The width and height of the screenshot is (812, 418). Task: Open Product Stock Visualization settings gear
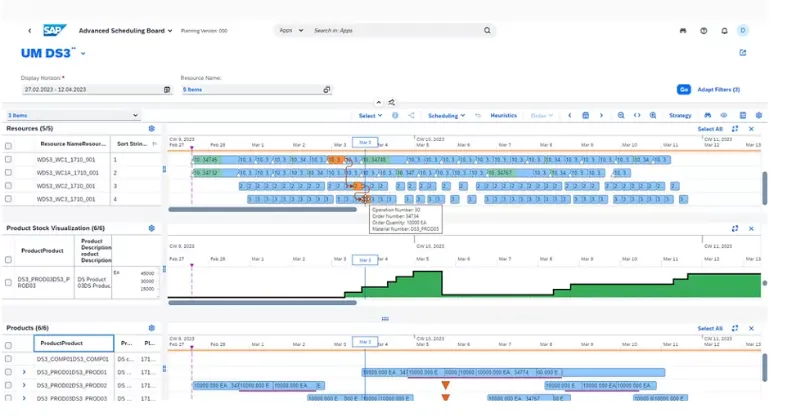pyautogui.click(x=151, y=228)
